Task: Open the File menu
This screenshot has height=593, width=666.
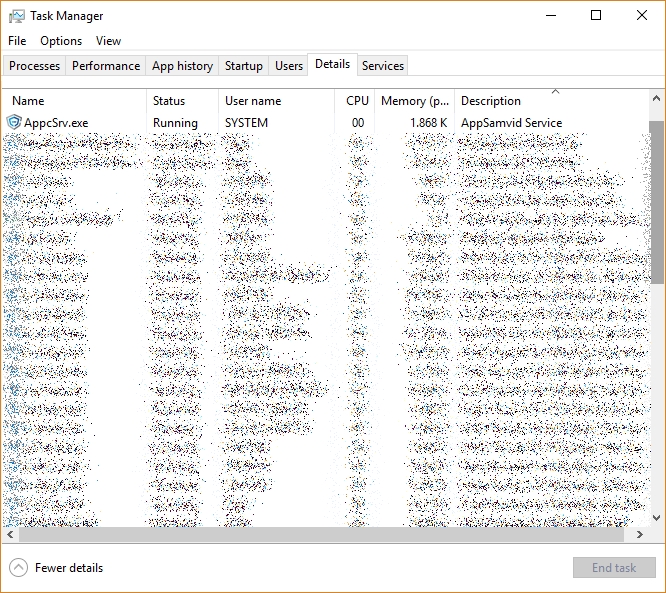Action: point(17,41)
